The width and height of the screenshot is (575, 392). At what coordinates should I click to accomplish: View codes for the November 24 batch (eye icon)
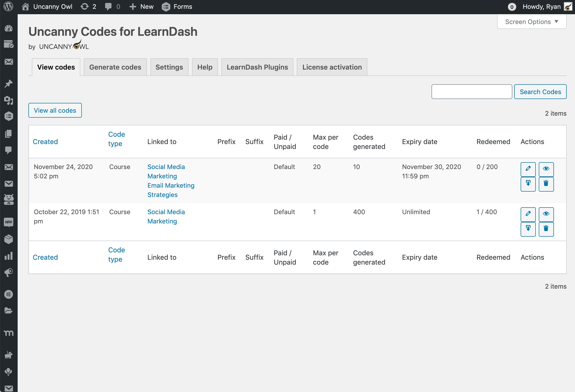click(546, 169)
